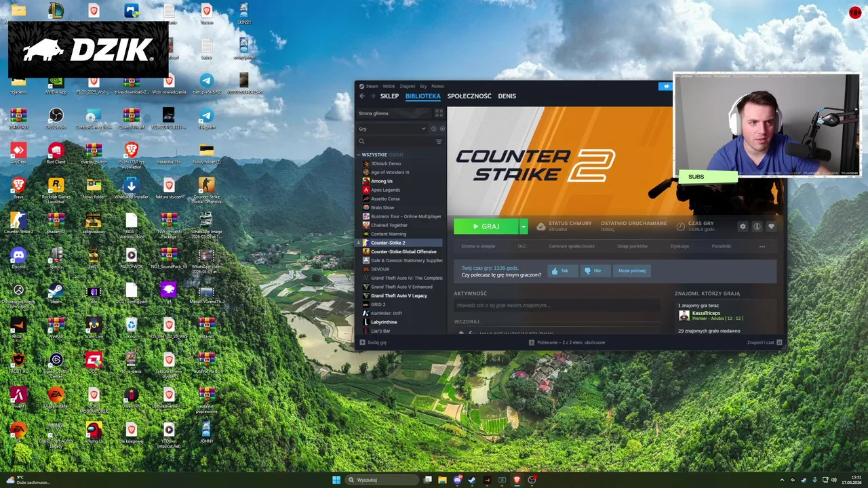Viewport: 868px width, 488px height.
Task: Collapse the WSZYSTKIE games category
Action: 360,155
